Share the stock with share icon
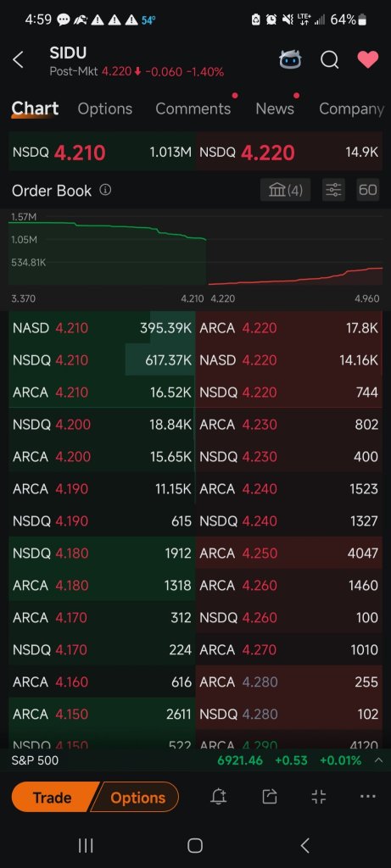The image size is (391, 868). (x=269, y=797)
